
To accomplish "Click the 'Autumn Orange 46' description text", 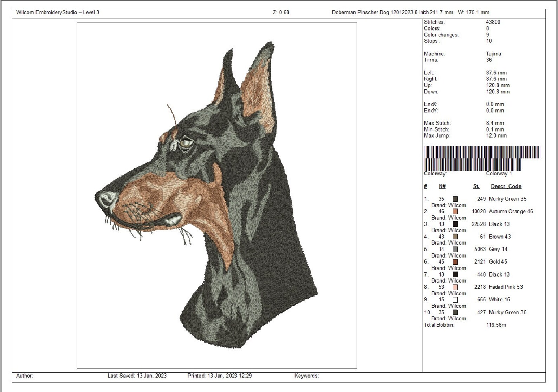I will tap(511, 212).
